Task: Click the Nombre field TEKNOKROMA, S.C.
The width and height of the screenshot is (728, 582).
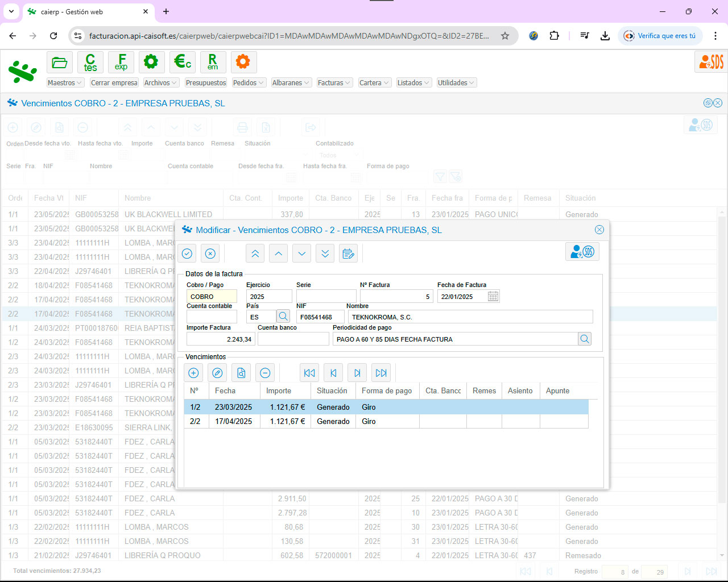Action: [470, 317]
